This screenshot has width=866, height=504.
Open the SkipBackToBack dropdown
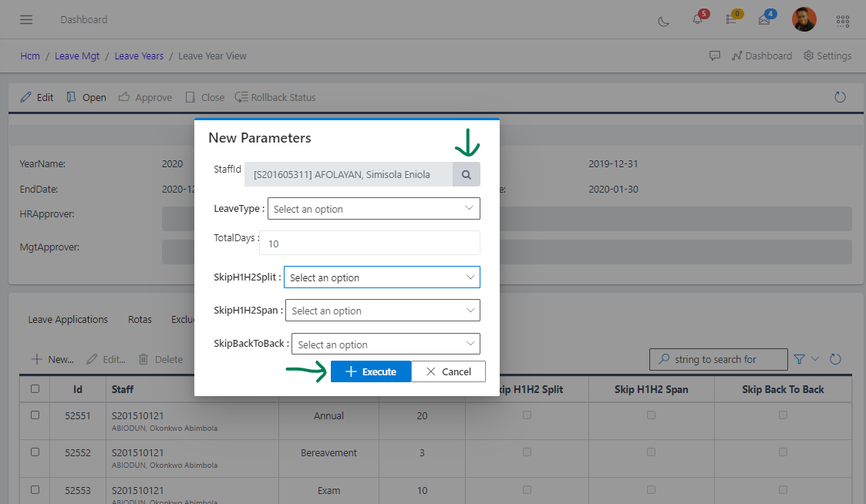pyautogui.click(x=386, y=344)
